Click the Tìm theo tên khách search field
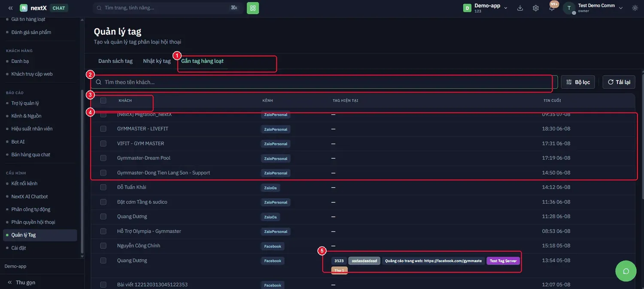Viewport: 644px width, 289px height. coord(324,82)
